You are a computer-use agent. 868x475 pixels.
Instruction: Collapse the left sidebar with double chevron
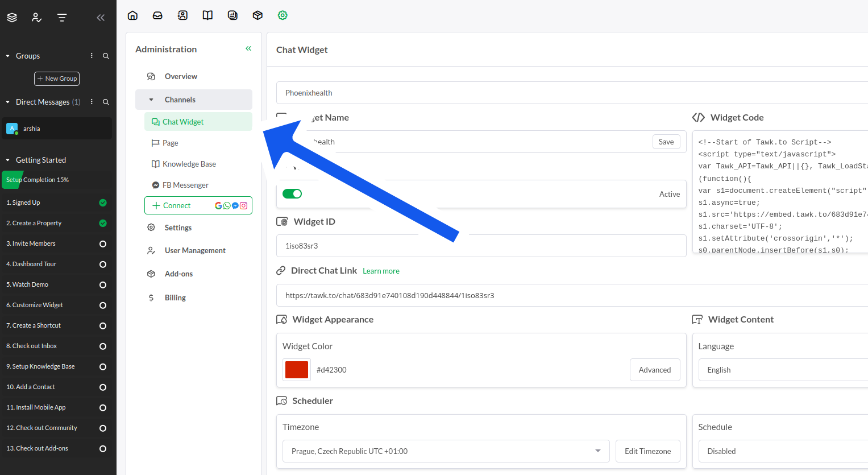[x=101, y=18]
